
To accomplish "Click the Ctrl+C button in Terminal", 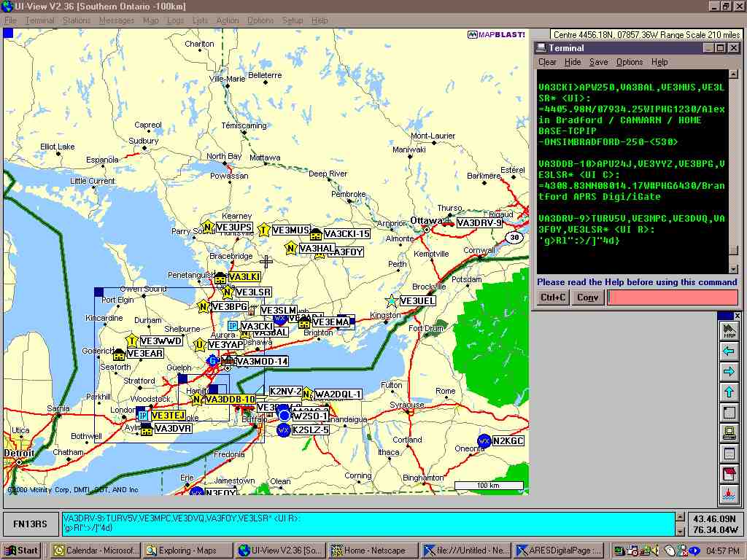I will pyautogui.click(x=553, y=297).
